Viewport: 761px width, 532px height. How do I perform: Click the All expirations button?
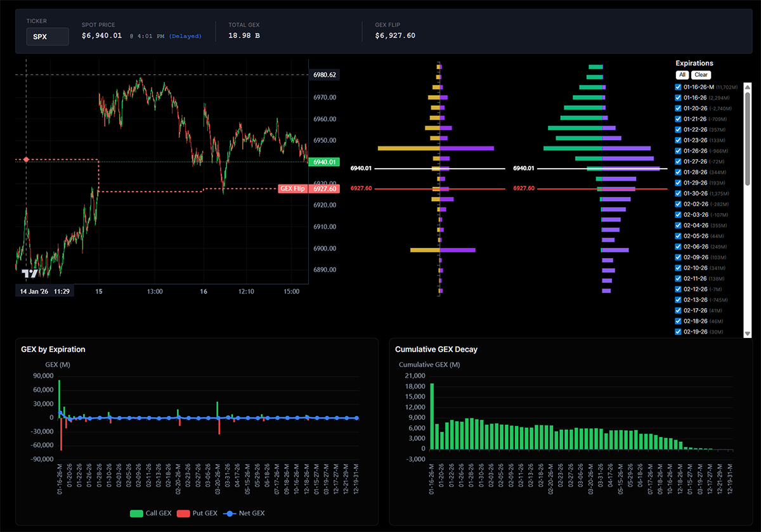tap(682, 75)
